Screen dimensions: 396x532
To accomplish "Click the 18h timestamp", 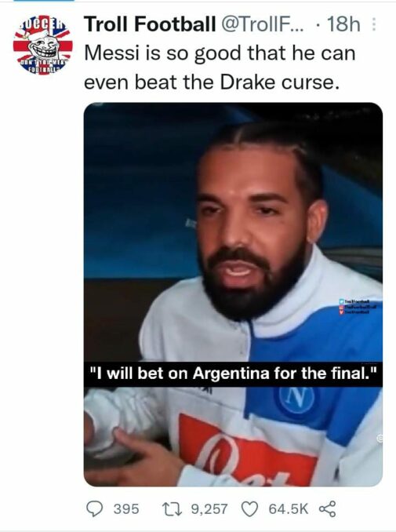I will coord(343,24).
